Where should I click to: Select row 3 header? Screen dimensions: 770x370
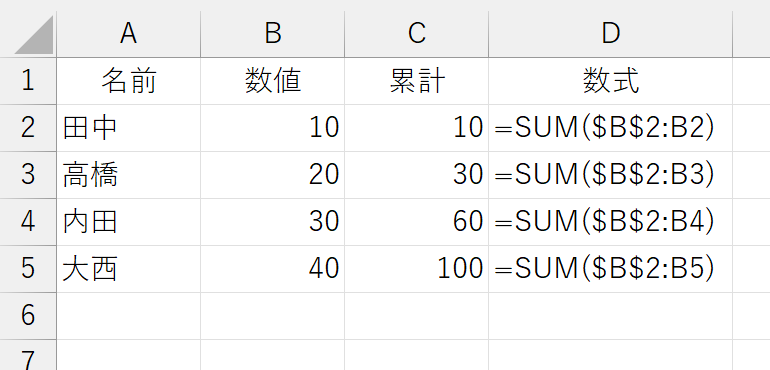28,175
